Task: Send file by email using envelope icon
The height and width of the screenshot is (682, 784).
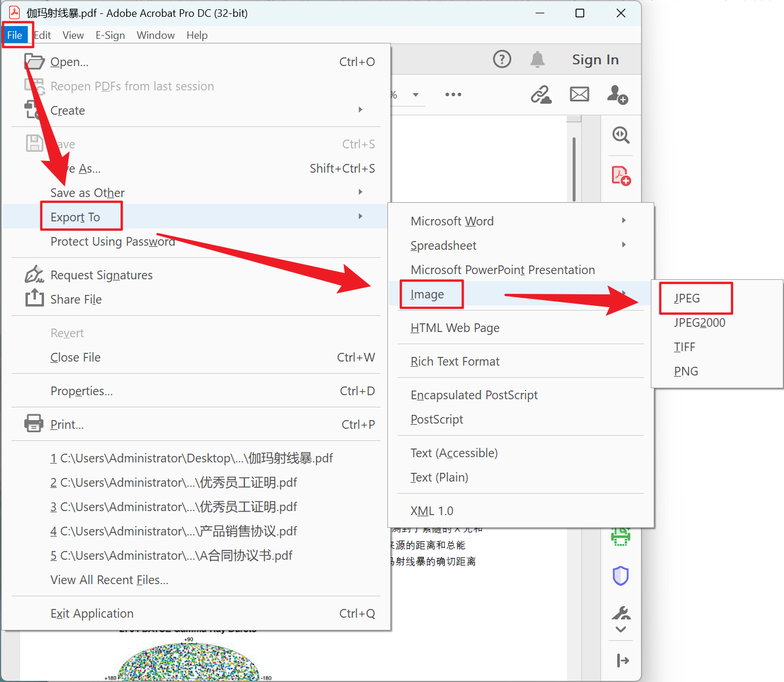Action: click(x=579, y=94)
